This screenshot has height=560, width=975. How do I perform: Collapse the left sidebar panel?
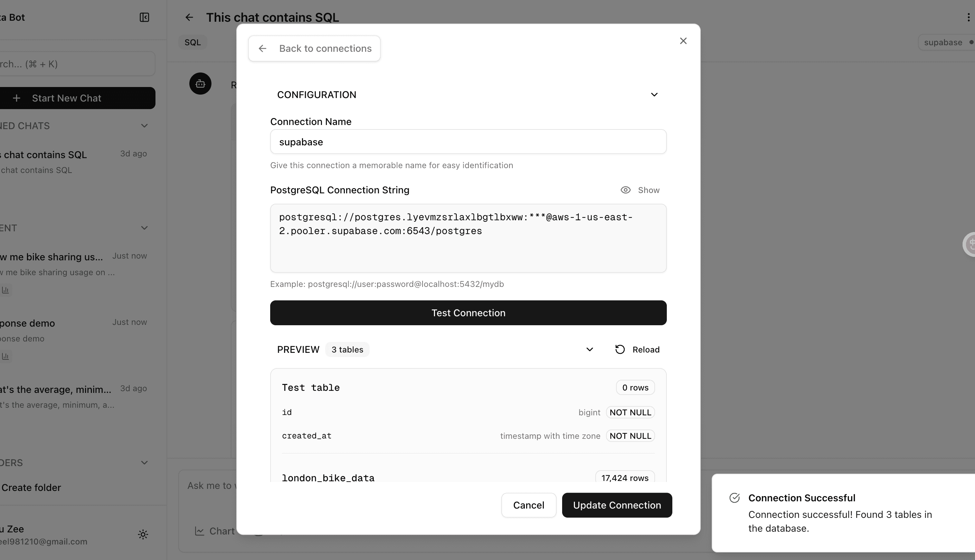tap(144, 17)
